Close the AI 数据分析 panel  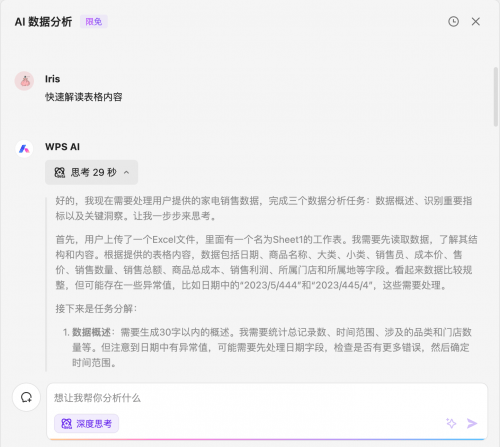pos(476,22)
